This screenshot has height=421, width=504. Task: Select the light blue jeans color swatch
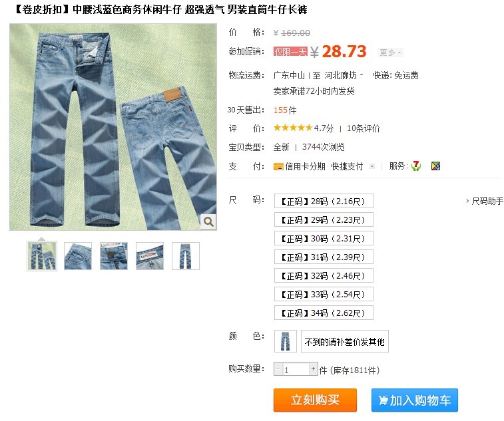pos(286,341)
